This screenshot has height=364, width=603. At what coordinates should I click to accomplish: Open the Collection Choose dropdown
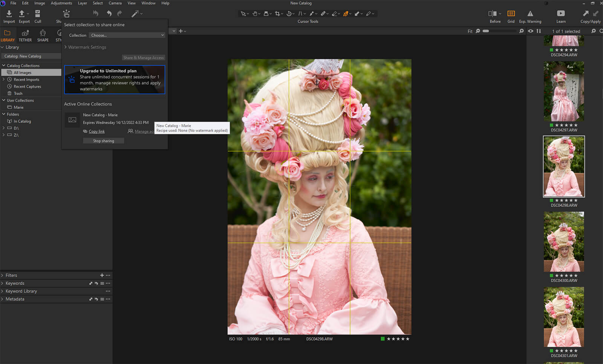127,35
